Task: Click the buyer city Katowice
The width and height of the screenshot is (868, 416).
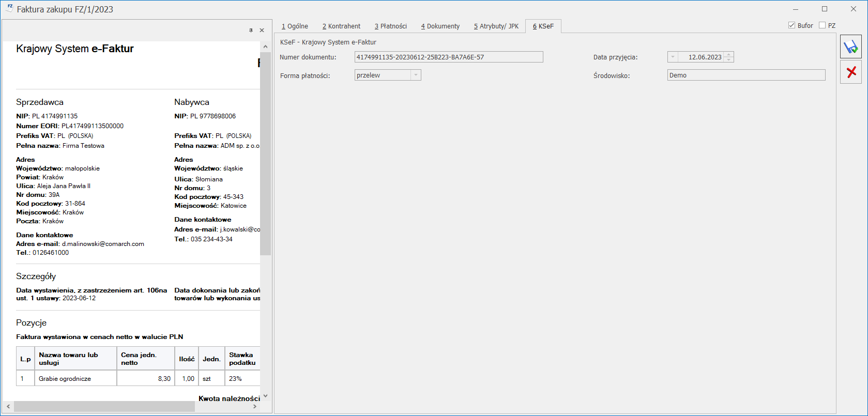Action: [x=234, y=206]
